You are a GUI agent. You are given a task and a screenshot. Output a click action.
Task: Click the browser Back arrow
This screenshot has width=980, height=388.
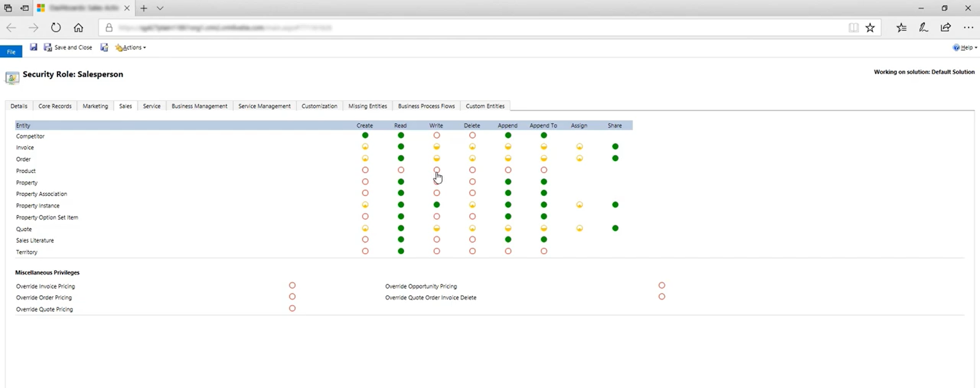11,28
